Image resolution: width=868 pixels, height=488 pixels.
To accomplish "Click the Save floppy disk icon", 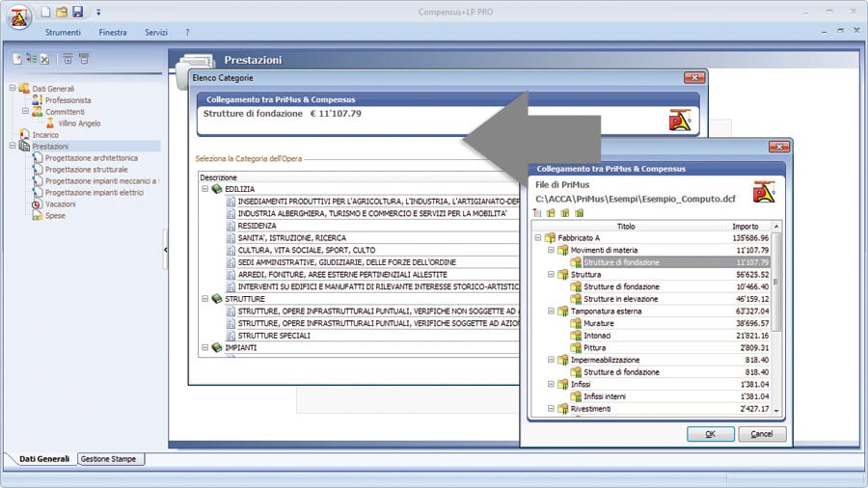I will tap(77, 12).
